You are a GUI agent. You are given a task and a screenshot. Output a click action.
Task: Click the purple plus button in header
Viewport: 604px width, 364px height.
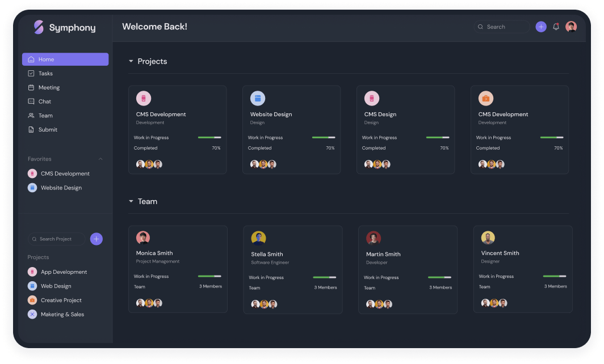(x=541, y=27)
